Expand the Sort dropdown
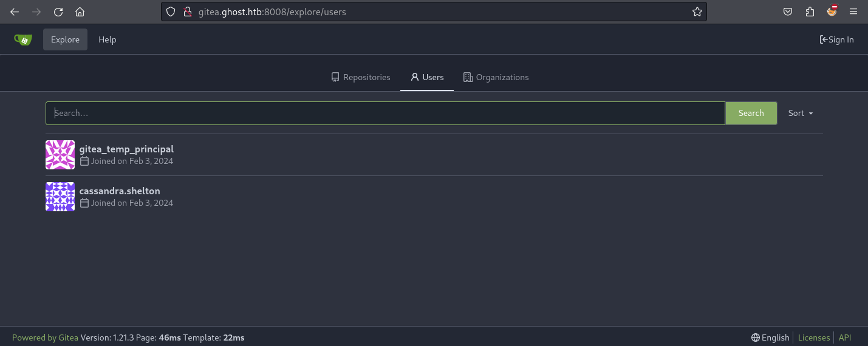The width and height of the screenshot is (868, 346). [801, 113]
